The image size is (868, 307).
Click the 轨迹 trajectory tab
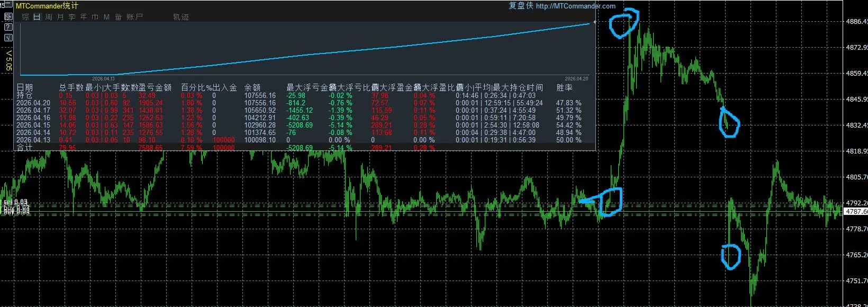(x=181, y=17)
